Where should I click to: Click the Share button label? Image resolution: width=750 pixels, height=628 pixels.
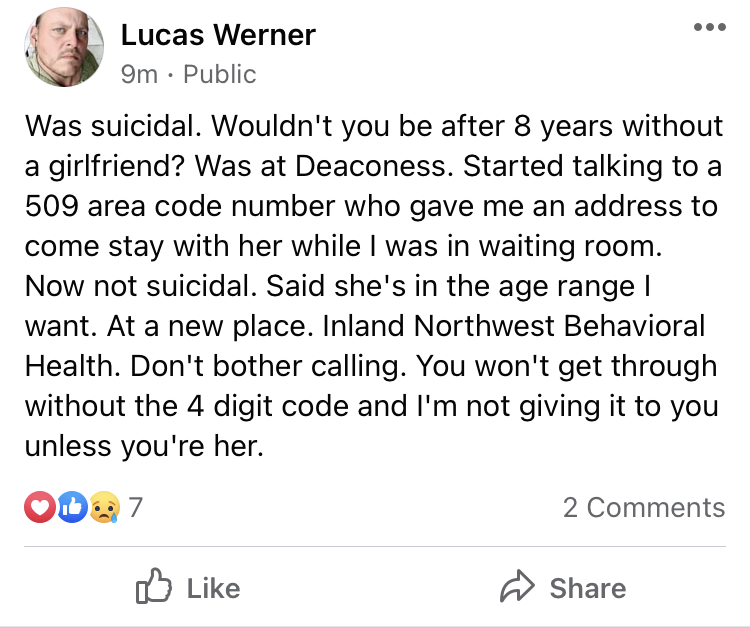pyautogui.click(x=588, y=588)
